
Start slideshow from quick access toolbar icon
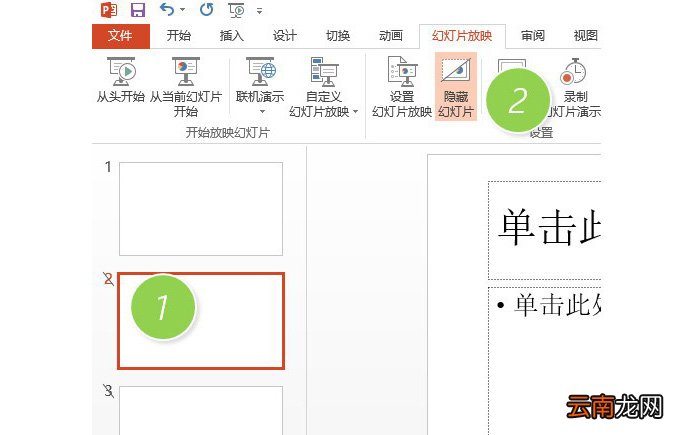click(236, 10)
